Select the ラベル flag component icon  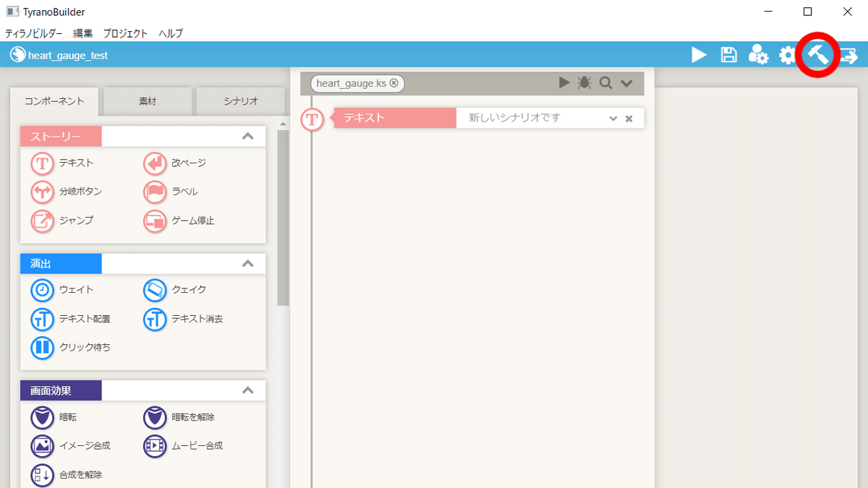tap(155, 192)
